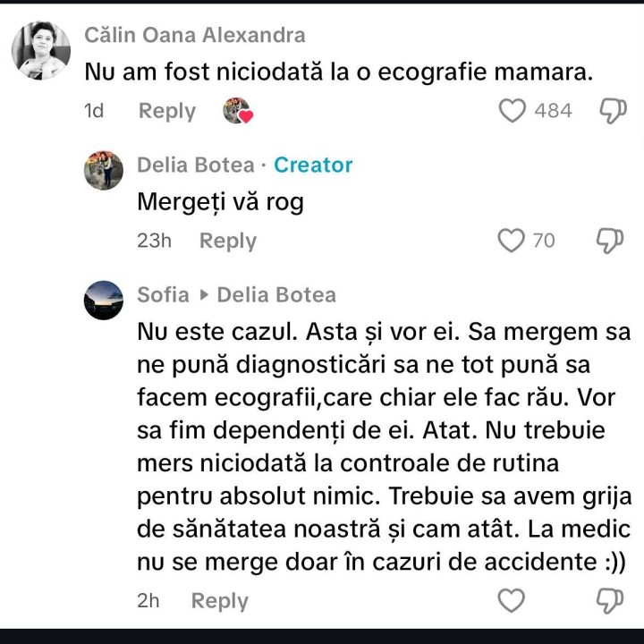The width and height of the screenshot is (644, 644).
Task: Dislike Călin Oana Alexandra's comment
Action: click(x=612, y=111)
